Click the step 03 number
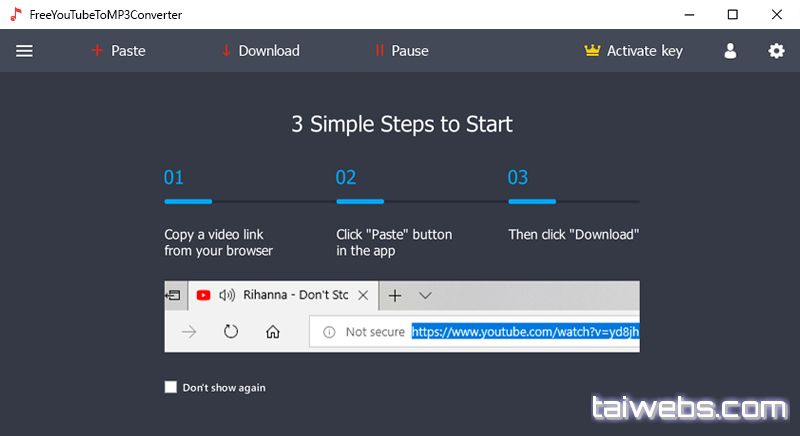This screenshot has height=436, width=800. point(518,177)
